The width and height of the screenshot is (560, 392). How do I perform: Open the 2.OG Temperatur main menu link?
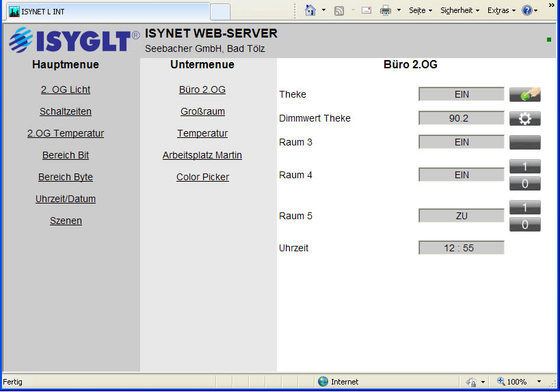pos(66,133)
